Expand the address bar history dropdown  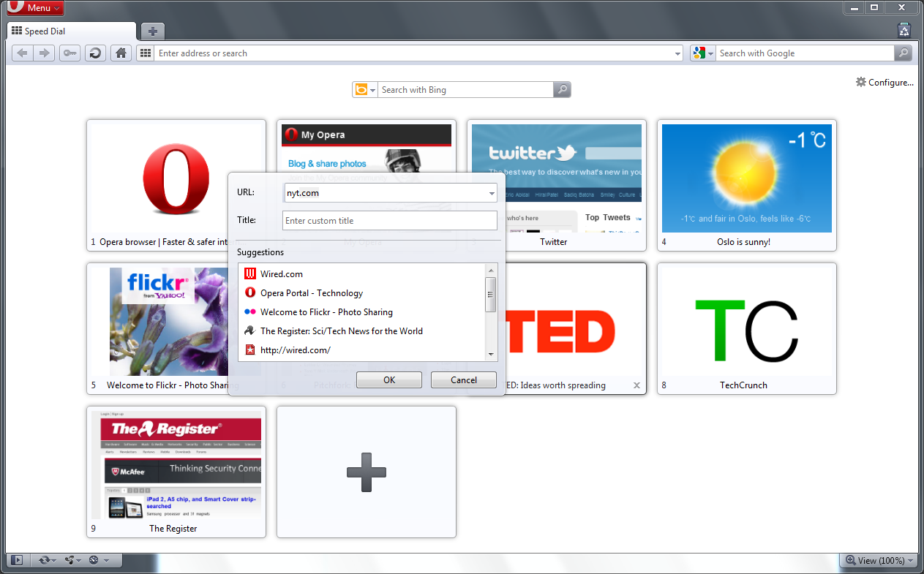click(x=677, y=53)
